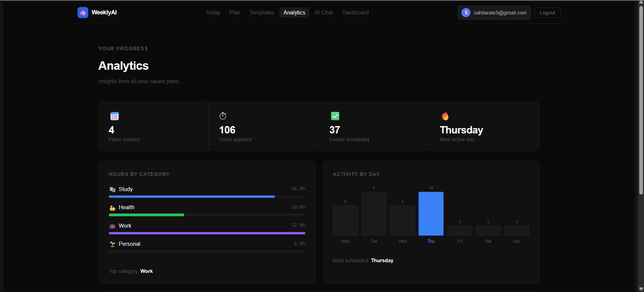Click the stopwatch icon above Hours planned
This screenshot has width=644, height=292.
click(223, 116)
